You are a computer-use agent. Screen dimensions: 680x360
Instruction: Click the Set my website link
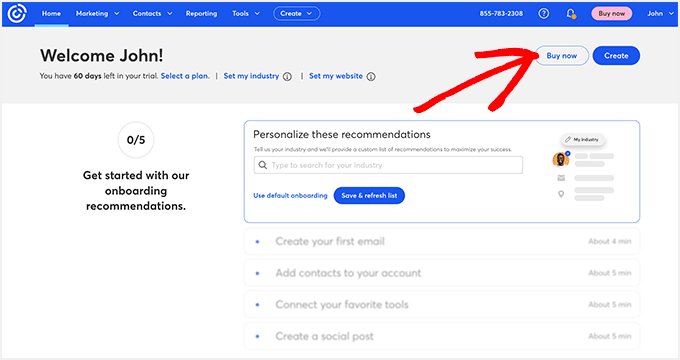336,76
